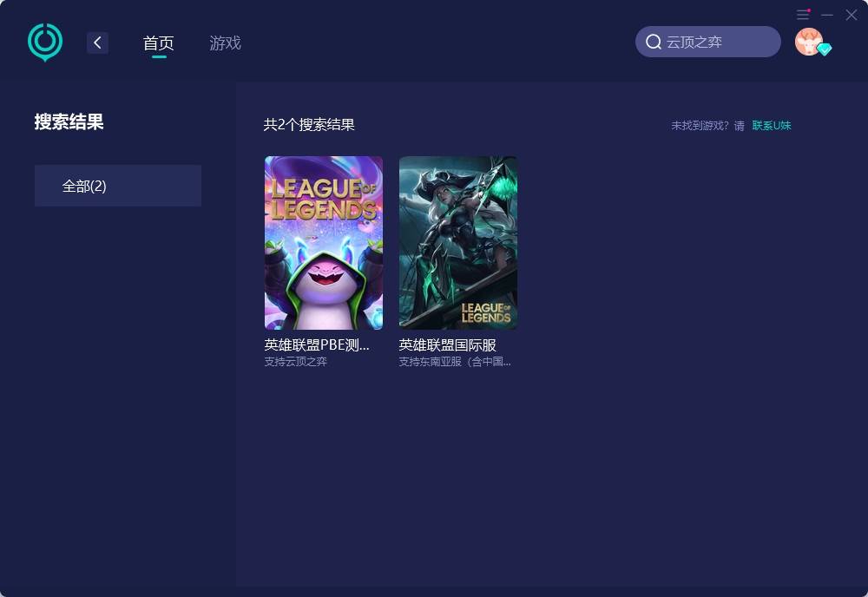Open the user avatar profile
868x597 pixels.
809,42
